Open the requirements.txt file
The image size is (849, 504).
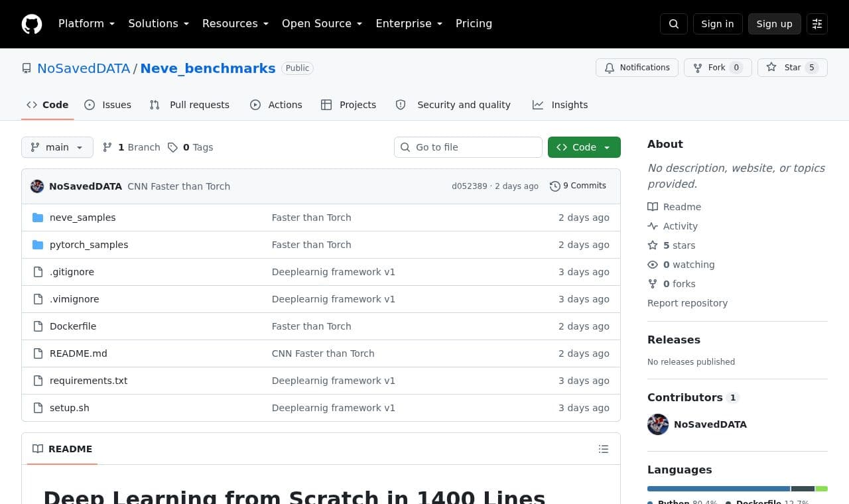coord(89,381)
